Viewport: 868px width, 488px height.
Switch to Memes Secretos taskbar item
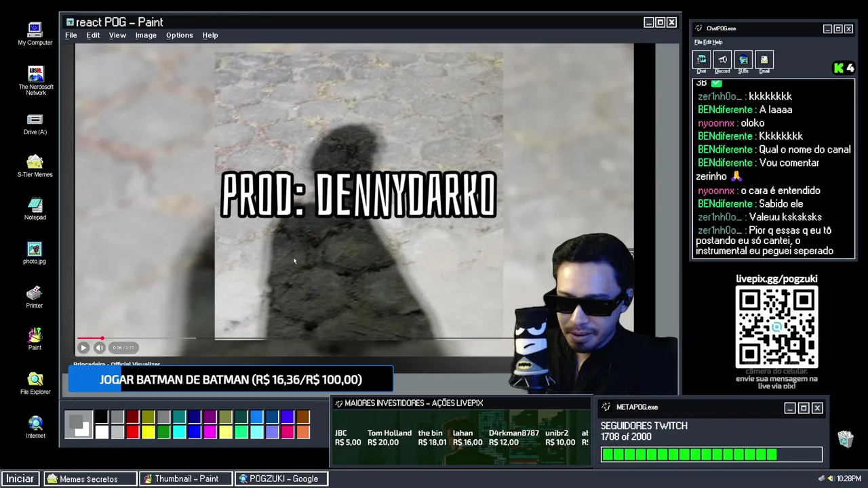pos(91,479)
